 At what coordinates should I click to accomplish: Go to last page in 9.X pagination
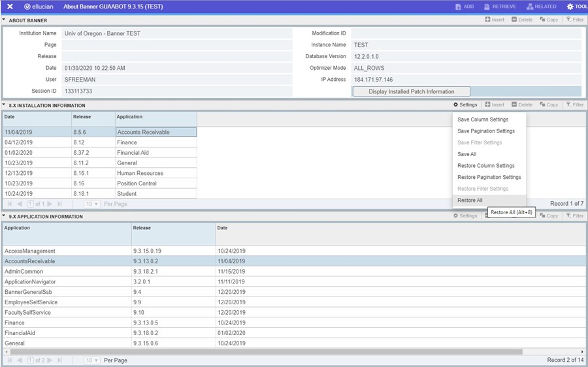(x=59, y=360)
